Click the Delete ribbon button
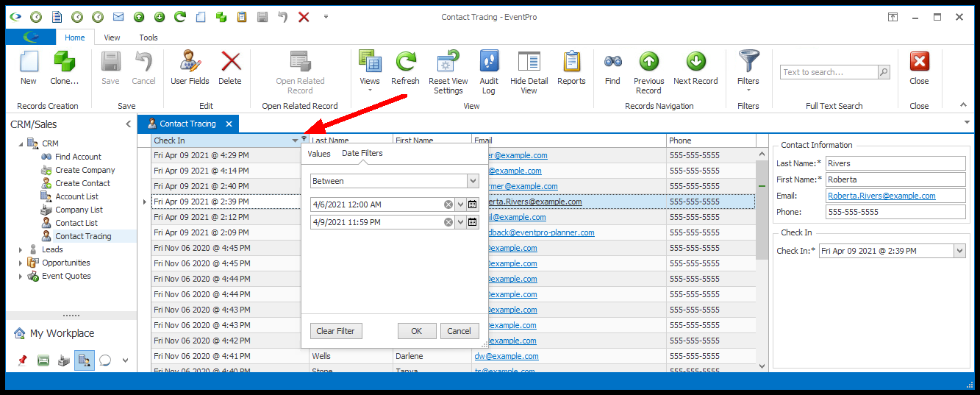 click(x=230, y=68)
